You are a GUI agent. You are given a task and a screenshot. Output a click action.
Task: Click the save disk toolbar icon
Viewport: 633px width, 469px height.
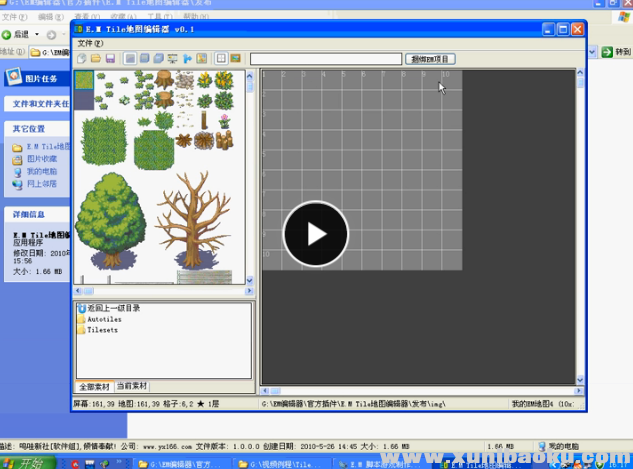(110, 59)
